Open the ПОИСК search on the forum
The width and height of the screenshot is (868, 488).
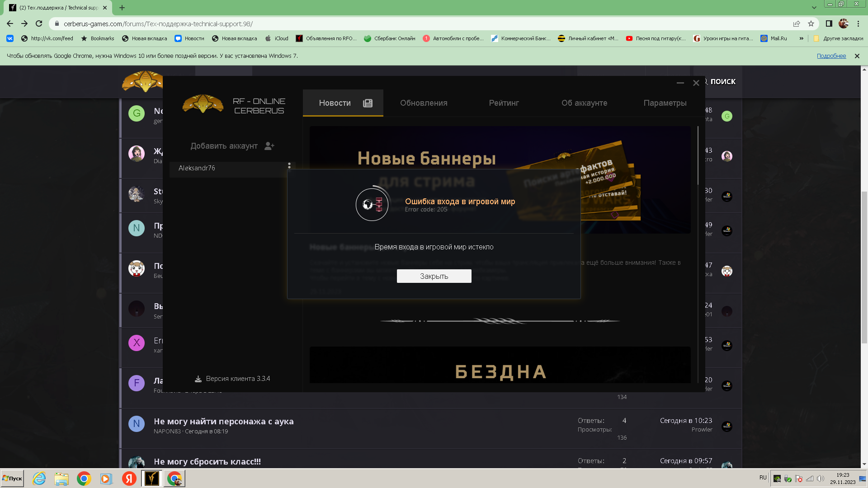[x=719, y=82]
